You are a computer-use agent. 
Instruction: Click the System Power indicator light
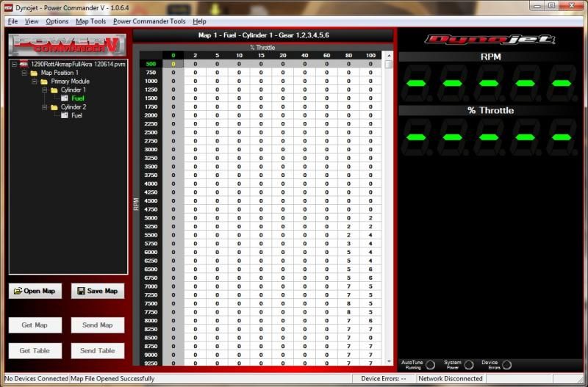[468, 364]
